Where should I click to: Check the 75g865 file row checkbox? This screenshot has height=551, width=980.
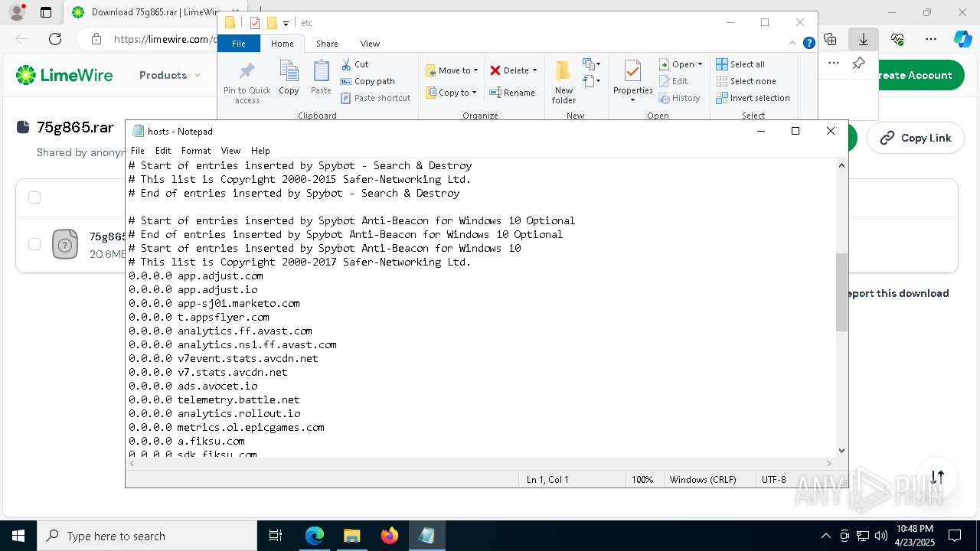(x=34, y=244)
